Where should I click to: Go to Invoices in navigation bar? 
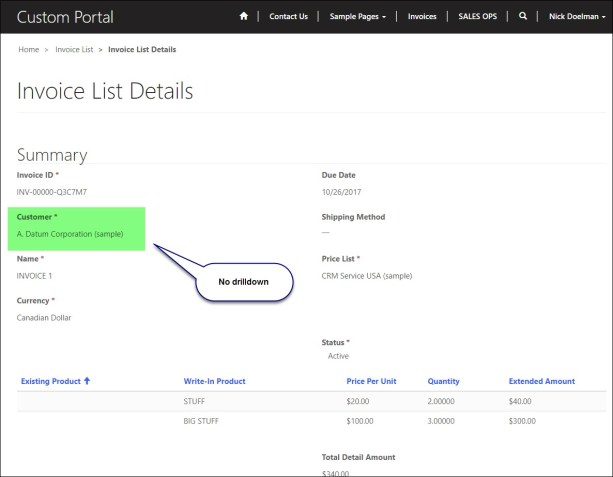(422, 17)
